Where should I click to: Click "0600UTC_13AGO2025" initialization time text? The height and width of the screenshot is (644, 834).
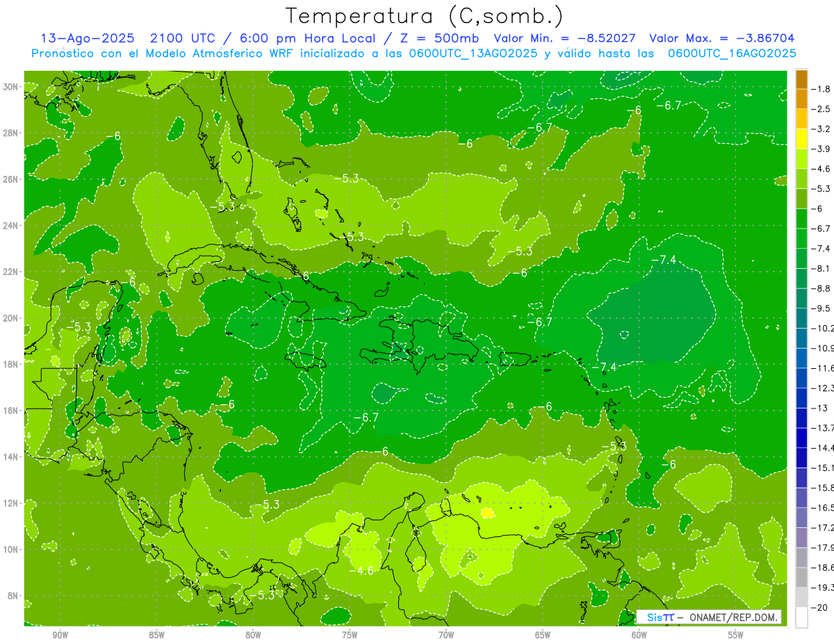473,53
